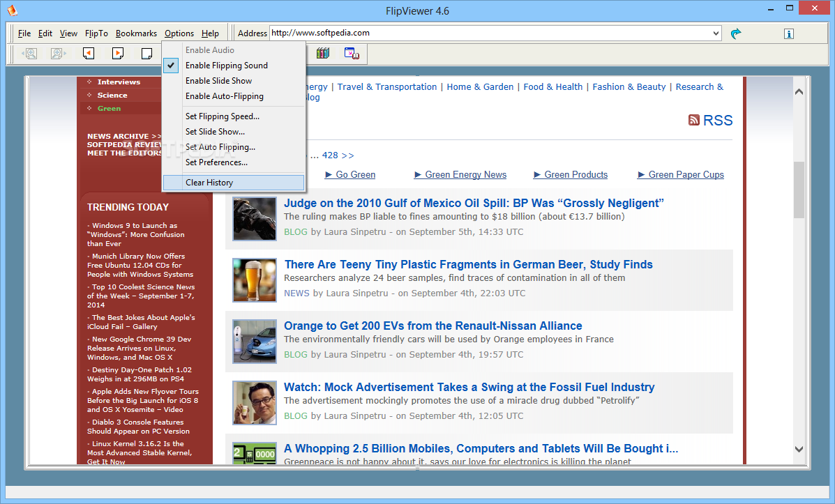
Task: Open the View menu
Action: 68,33
